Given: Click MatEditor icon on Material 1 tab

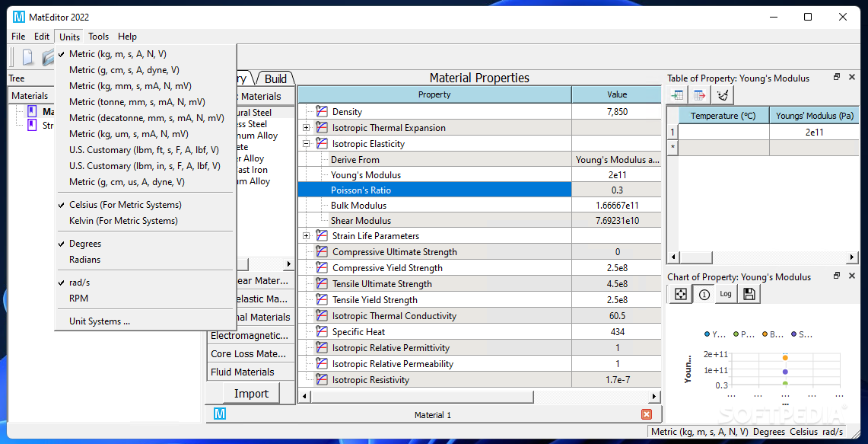Looking at the screenshot, I should [x=220, y=414].
